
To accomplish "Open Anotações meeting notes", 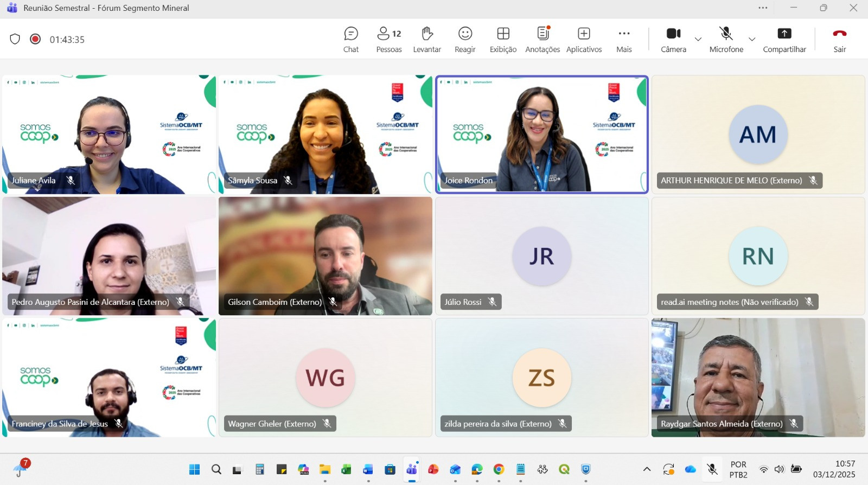I will (542, 40).
